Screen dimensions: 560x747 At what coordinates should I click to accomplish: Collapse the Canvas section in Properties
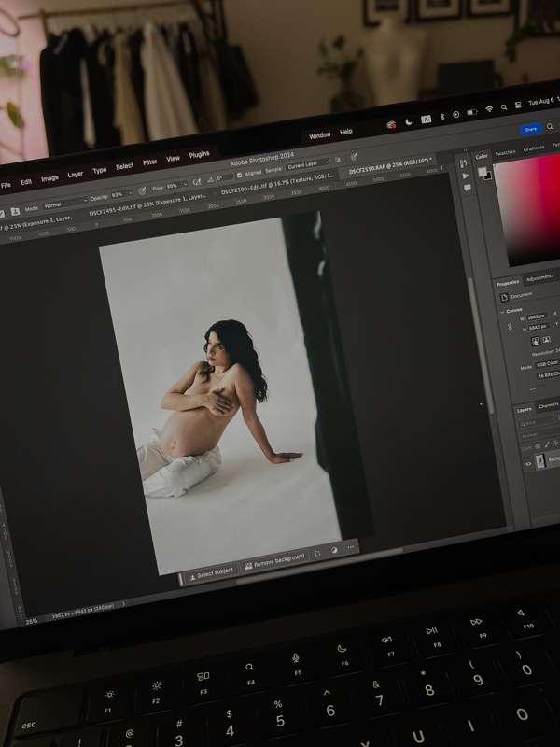[502, 312]
